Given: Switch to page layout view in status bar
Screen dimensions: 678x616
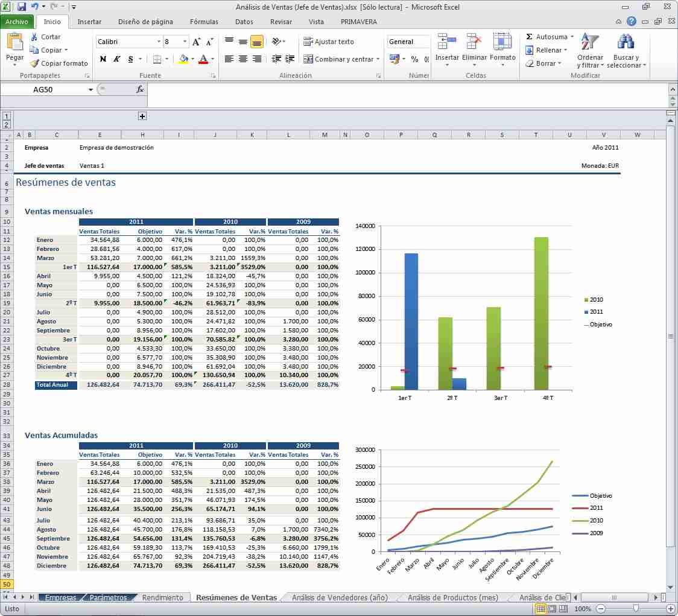Looking at the screenshot, I should pyautogui.click(x=553, y=609).
